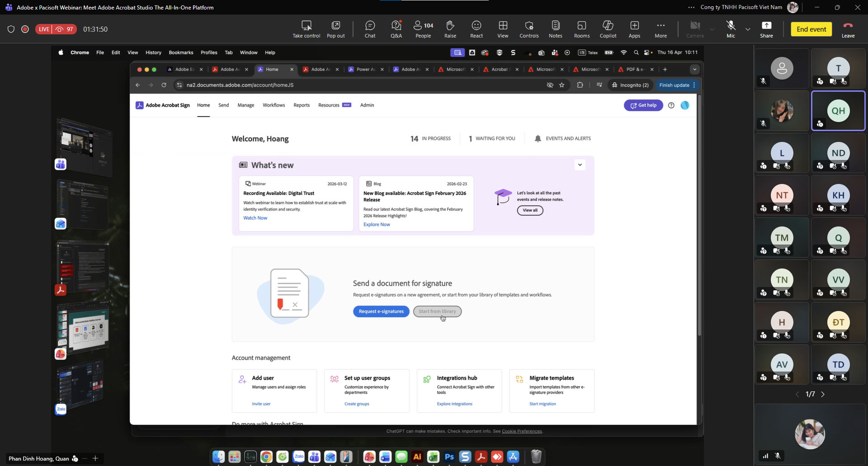Viewport: 868px width, 466px height.
Task: Open meeting Notes
Action: 555,29
